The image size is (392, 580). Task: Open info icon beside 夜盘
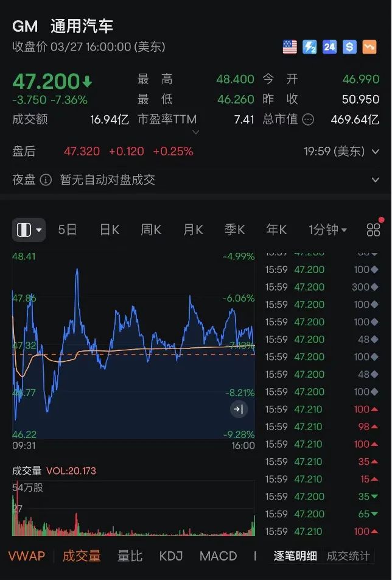click(x=46, y=180)
